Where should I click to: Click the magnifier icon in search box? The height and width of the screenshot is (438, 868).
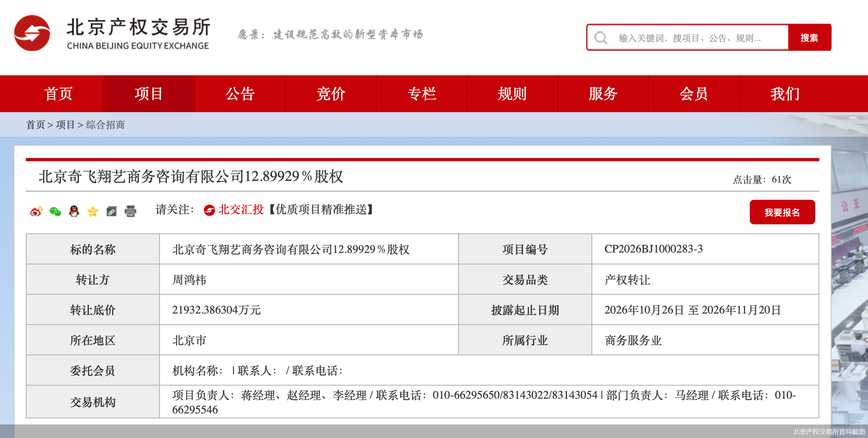tap(600, 38)
